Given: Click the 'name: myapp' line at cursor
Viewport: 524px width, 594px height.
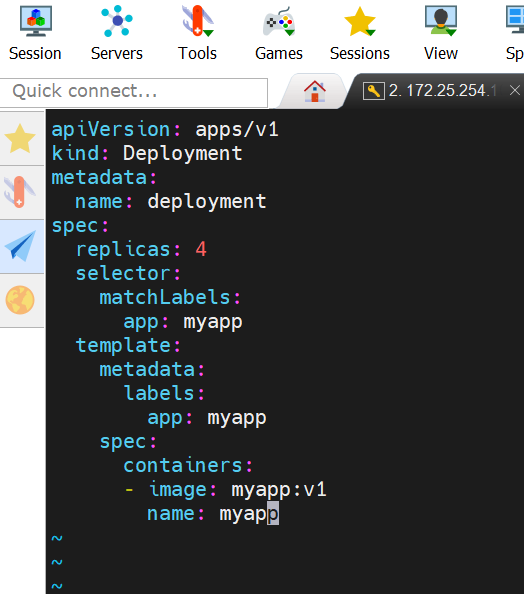Looking at the screenshot, I should (x=213, y=513).
